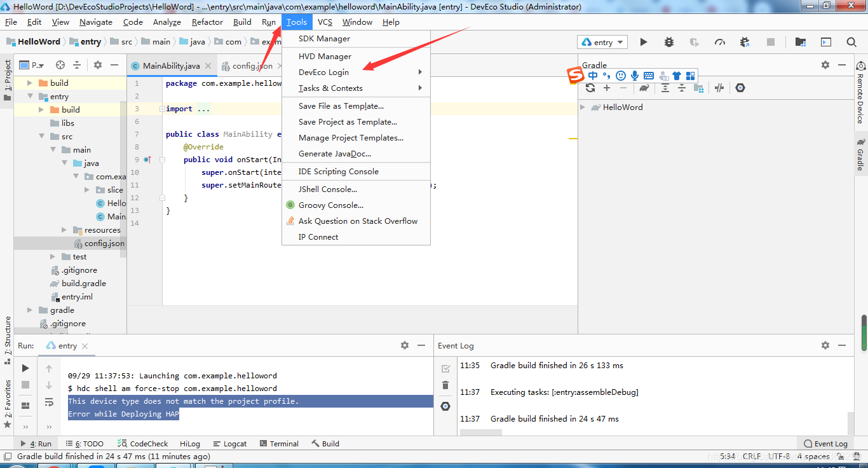Toggle Gradle offline mode icon
This screenshot has width=868, height=468.
pyautogui.click(x=719, y=88)
